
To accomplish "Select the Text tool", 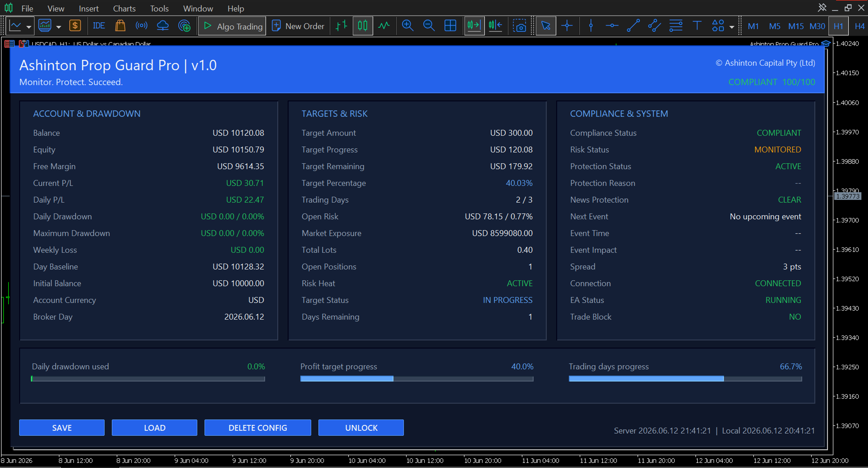I will [697, 26].
